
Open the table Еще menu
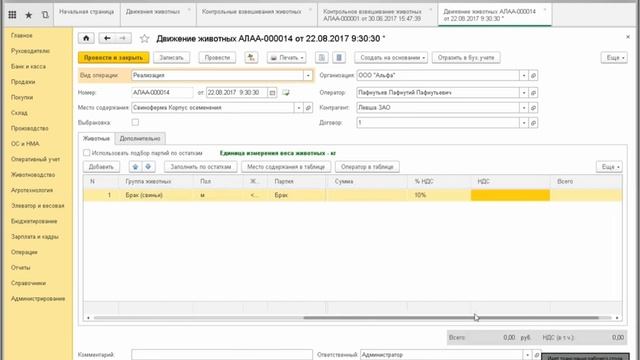609,167
